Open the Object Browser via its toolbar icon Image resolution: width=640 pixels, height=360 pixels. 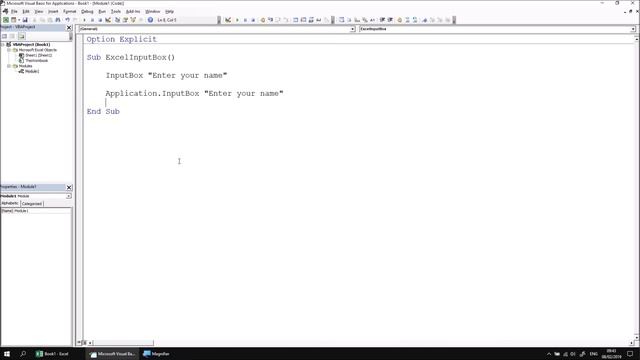point(133,20)
